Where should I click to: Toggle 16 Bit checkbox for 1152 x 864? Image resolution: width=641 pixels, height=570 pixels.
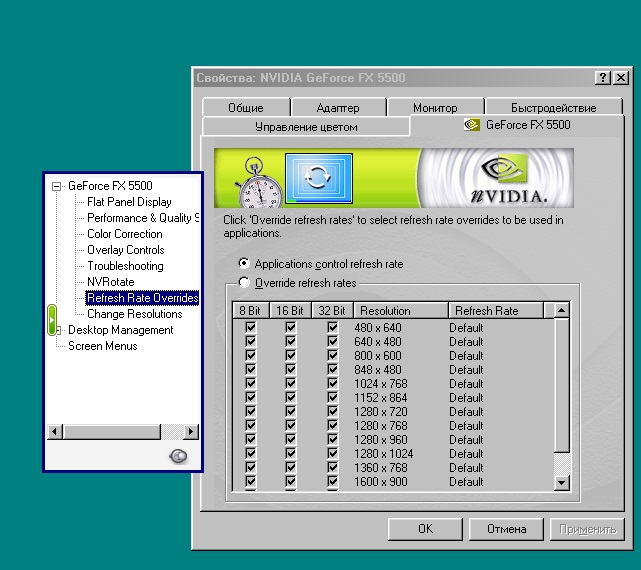[x=291, y=397]
